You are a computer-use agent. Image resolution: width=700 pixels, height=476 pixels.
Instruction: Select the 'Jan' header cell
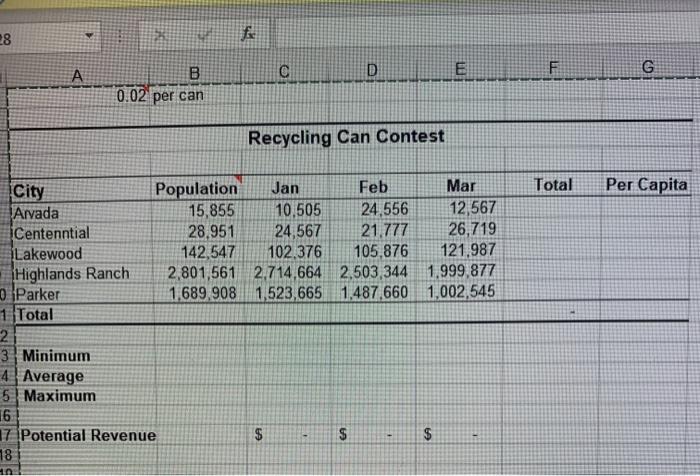point(286,188)
